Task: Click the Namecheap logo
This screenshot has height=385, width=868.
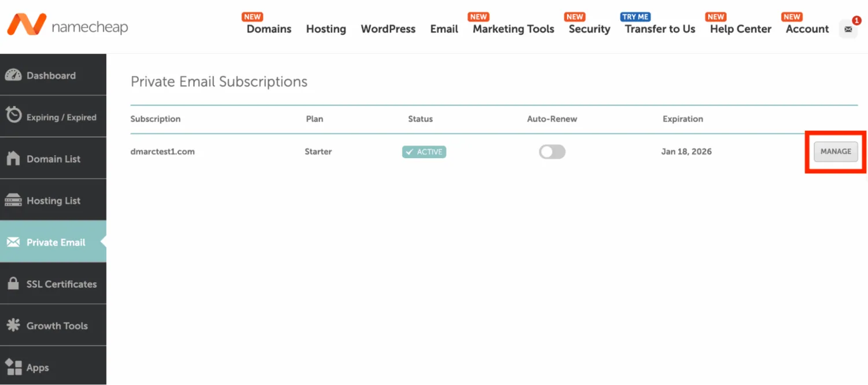Action: (67, 25)
